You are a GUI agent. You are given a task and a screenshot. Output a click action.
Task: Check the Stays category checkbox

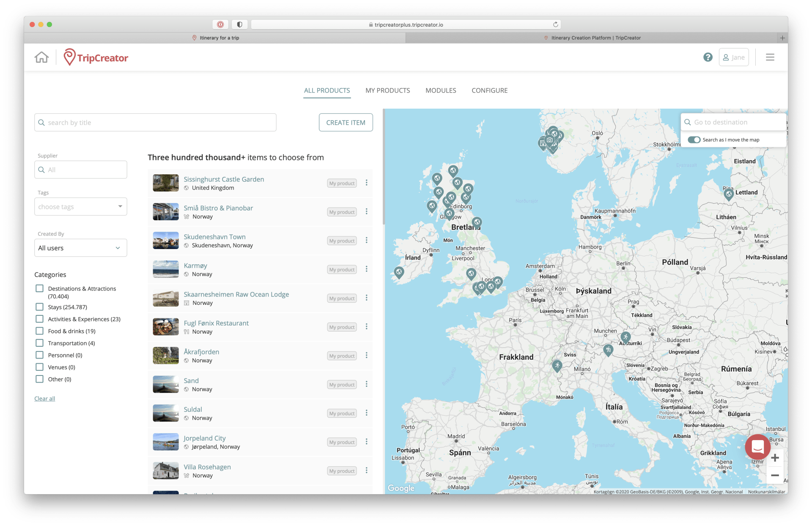coord(39,307)
